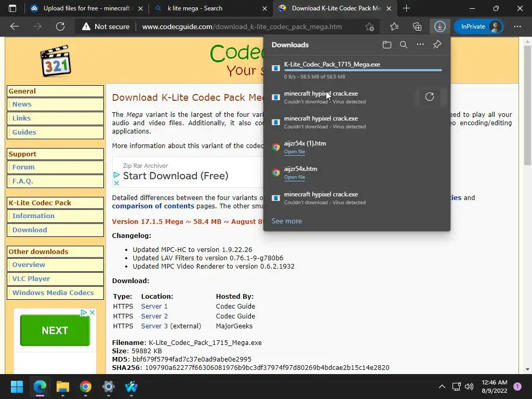Open K-Lite Codec Pack Information page

[55, 216]
